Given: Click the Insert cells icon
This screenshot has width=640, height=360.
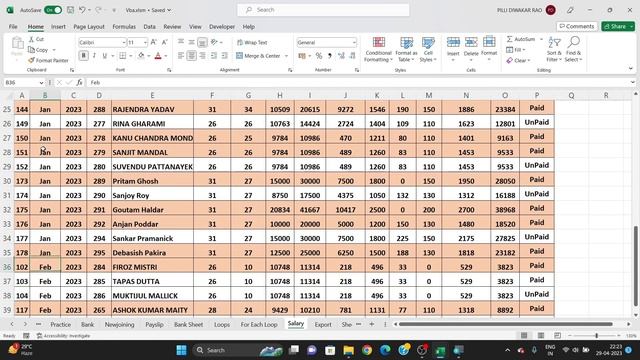Looking at the screenshot, I should point(453,42).
